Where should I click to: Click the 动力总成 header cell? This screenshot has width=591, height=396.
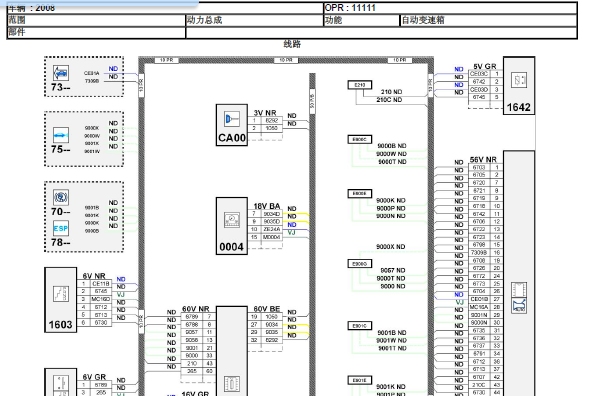tap(254, 20)
